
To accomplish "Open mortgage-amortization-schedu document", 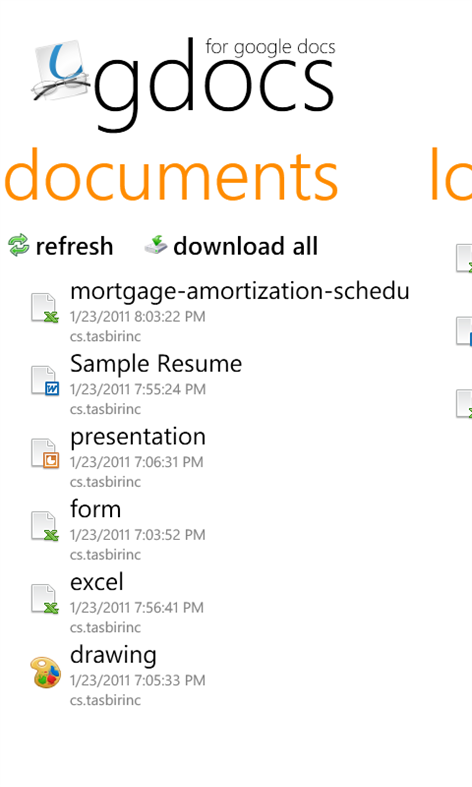I will click(240, 292).
